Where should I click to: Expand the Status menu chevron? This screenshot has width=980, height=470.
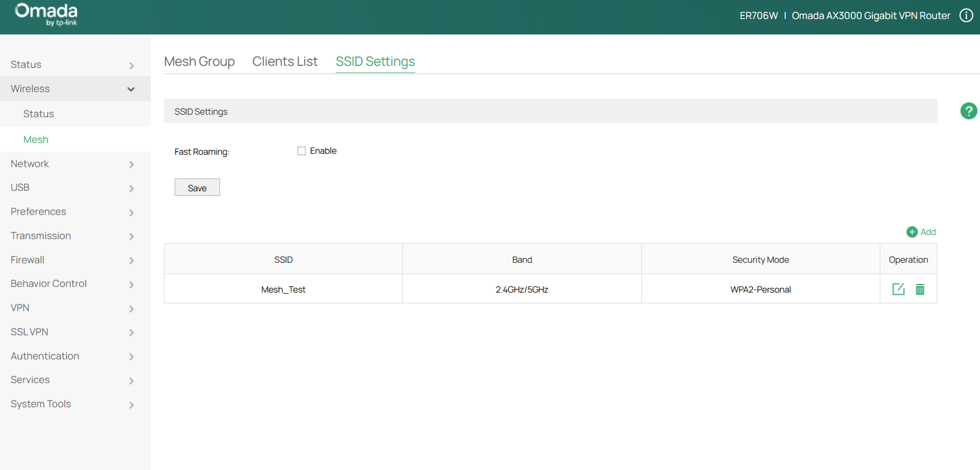131,65
